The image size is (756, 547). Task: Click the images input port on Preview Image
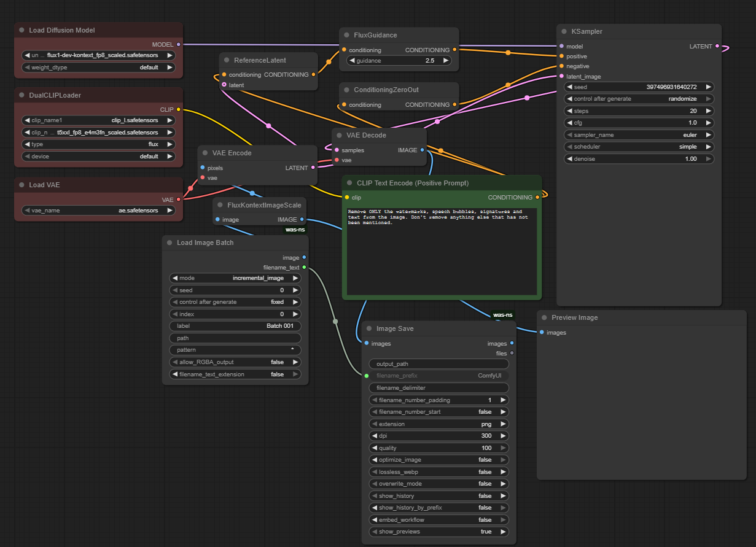542,333
